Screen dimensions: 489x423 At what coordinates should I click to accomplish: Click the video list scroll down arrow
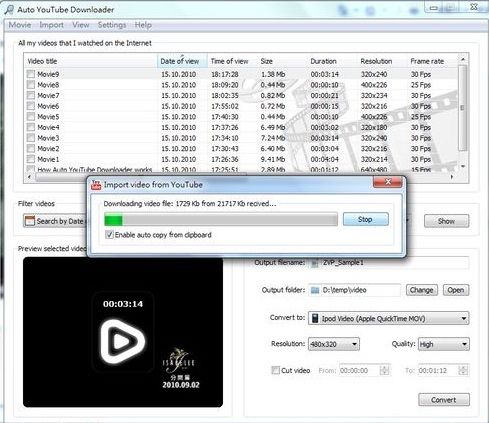coord(463,166)
